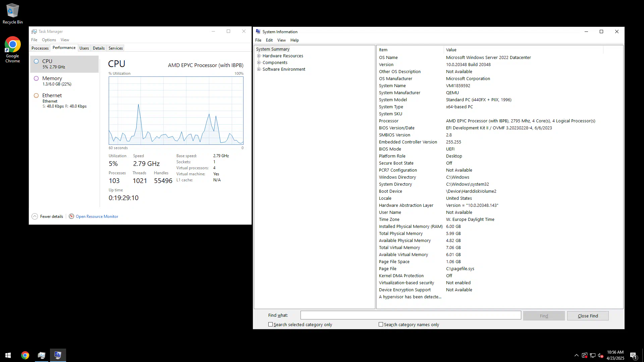Open Task Manager Options menu
The image size is (644, 362).
point(49,40)
